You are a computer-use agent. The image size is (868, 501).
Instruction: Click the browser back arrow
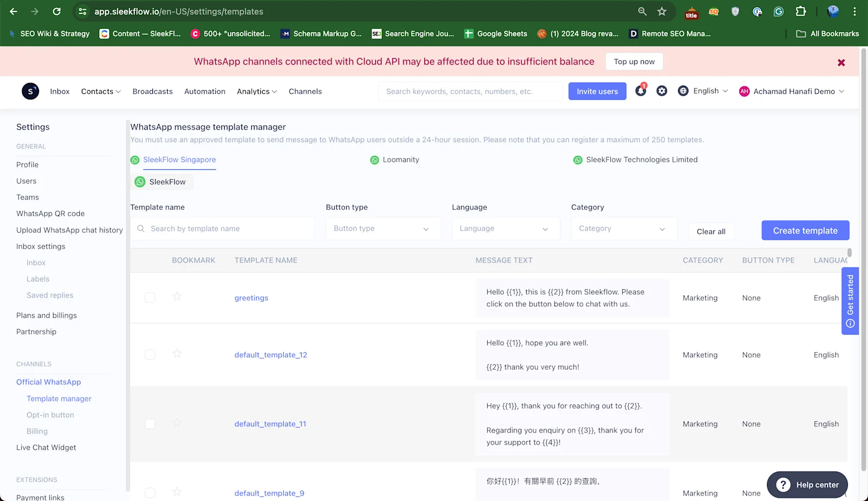tap(14, 11)
